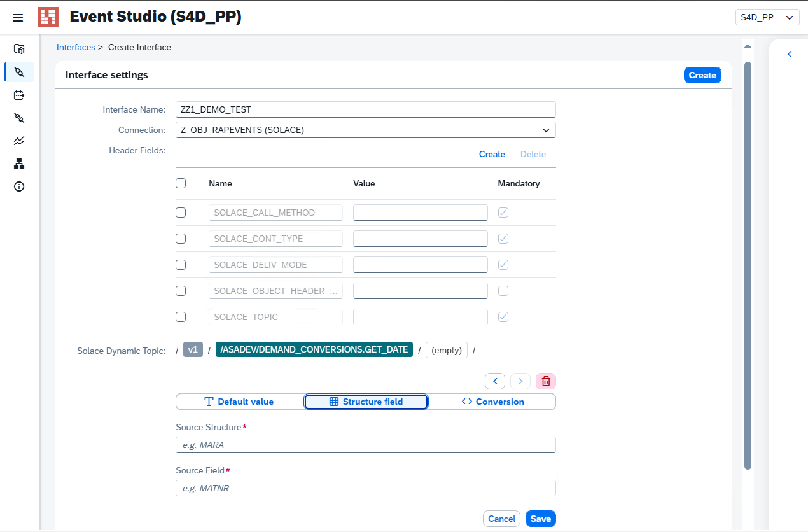Image resolution: width=808 pixels, height=532 pixels.
Task: Select the v1 topic segment
Action: click(193, 349)
